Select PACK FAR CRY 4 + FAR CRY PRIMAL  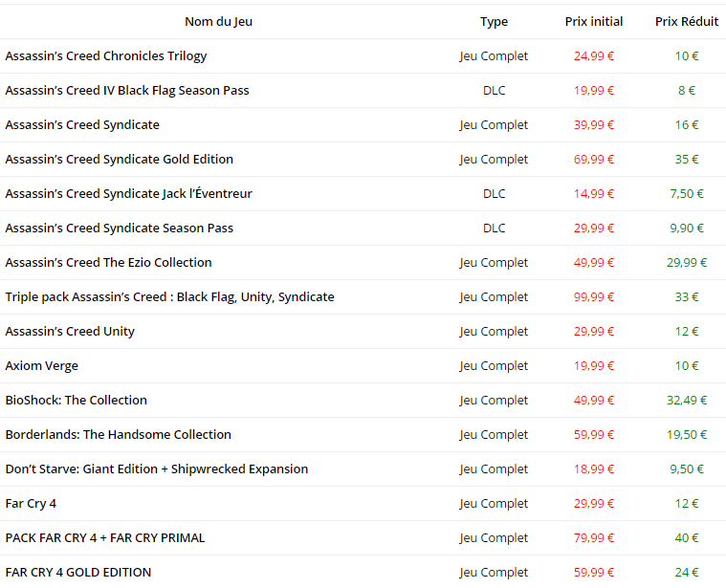click(105, 537)
